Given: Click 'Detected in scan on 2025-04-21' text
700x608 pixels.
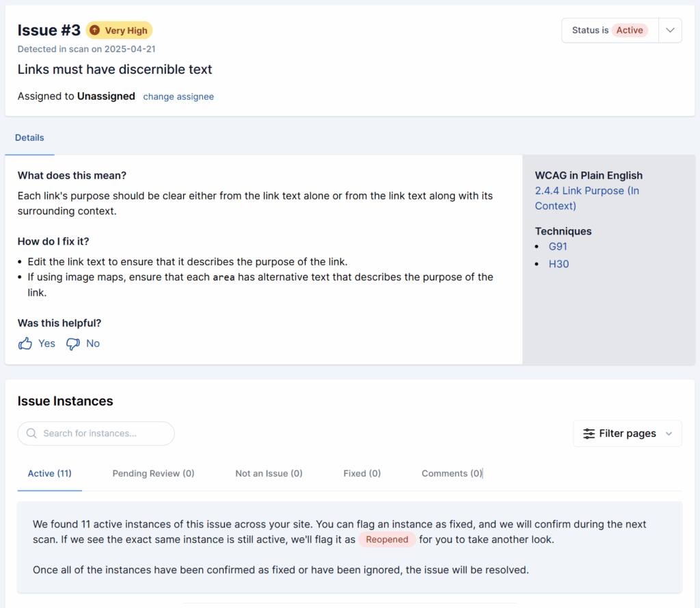Looking at the screenshot, I should point(87,49).
